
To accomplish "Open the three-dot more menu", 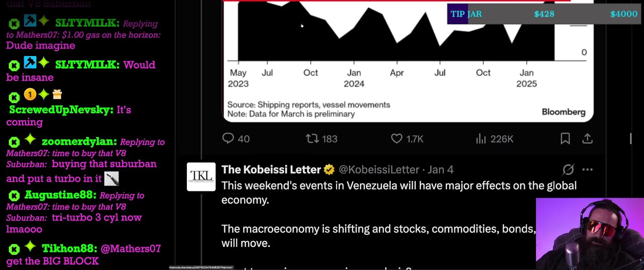I will pyautogui.click(x=587, y=169).
